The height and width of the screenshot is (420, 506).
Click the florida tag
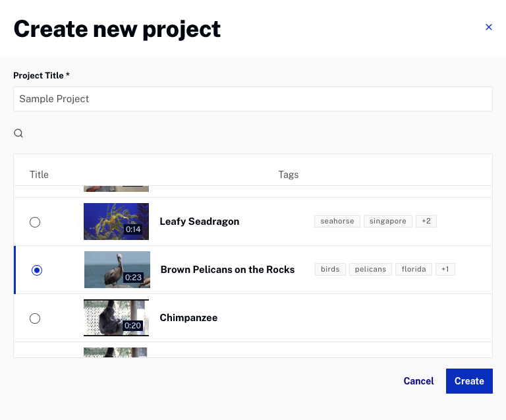tap(413, 270)
